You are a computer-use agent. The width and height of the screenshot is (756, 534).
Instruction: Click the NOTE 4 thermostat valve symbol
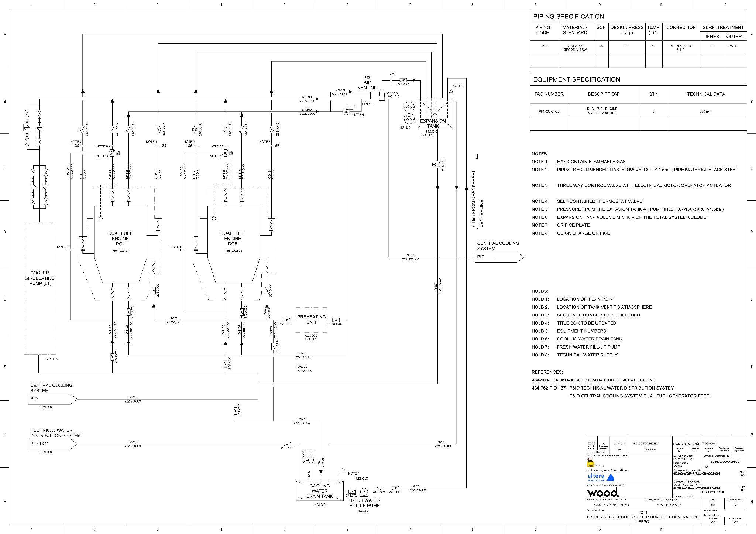coord(346,111)
